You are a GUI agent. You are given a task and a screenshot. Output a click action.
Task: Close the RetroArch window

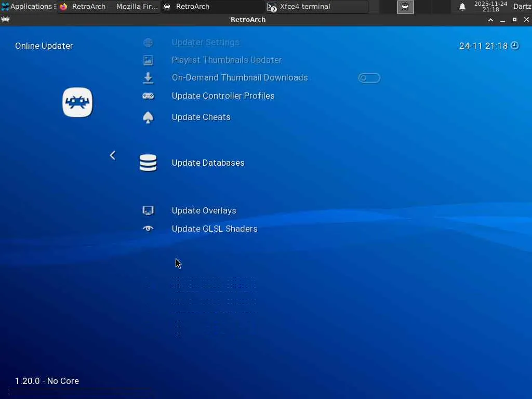click(x=526, y=20)
